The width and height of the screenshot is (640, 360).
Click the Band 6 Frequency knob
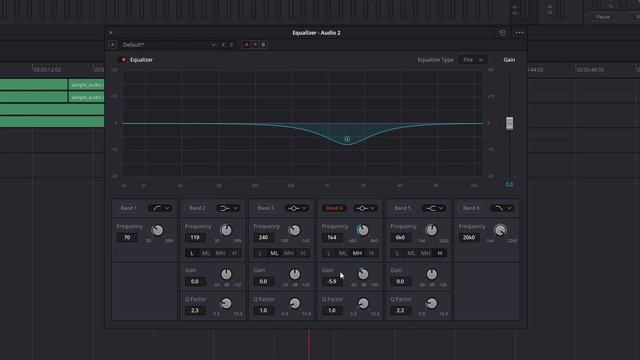(x=500, y=230)
